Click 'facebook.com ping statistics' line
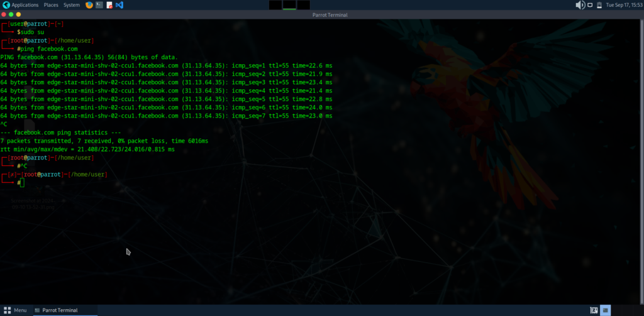The image size is (644, 316). [61, 133]
